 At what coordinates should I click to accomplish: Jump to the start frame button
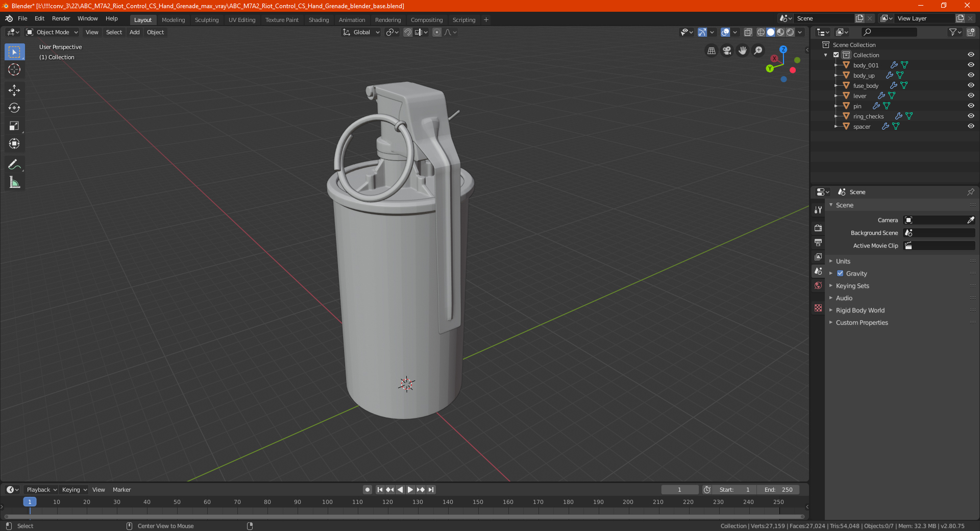(380, 490)
